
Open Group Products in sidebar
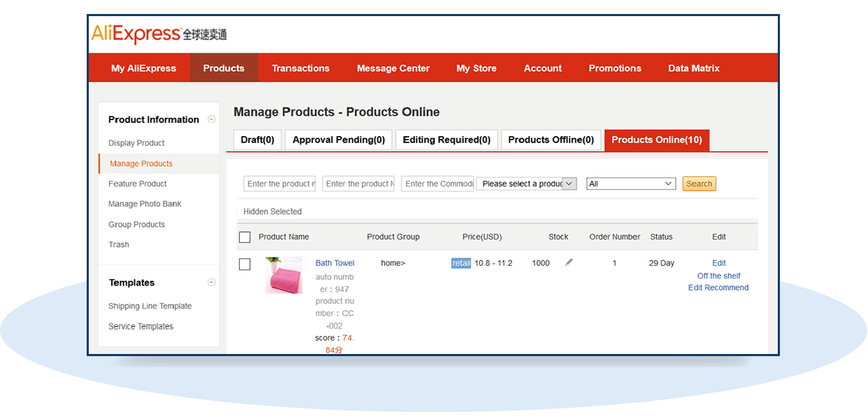[x=136, y=224]
